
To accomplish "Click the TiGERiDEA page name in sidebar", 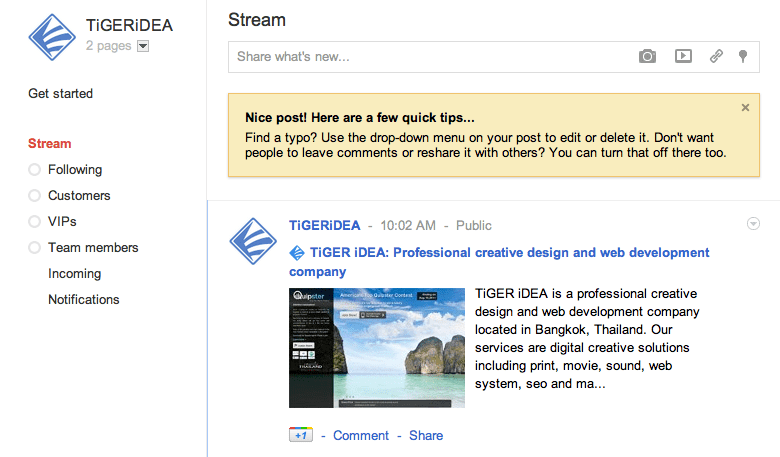I will (x=129, y=25).
